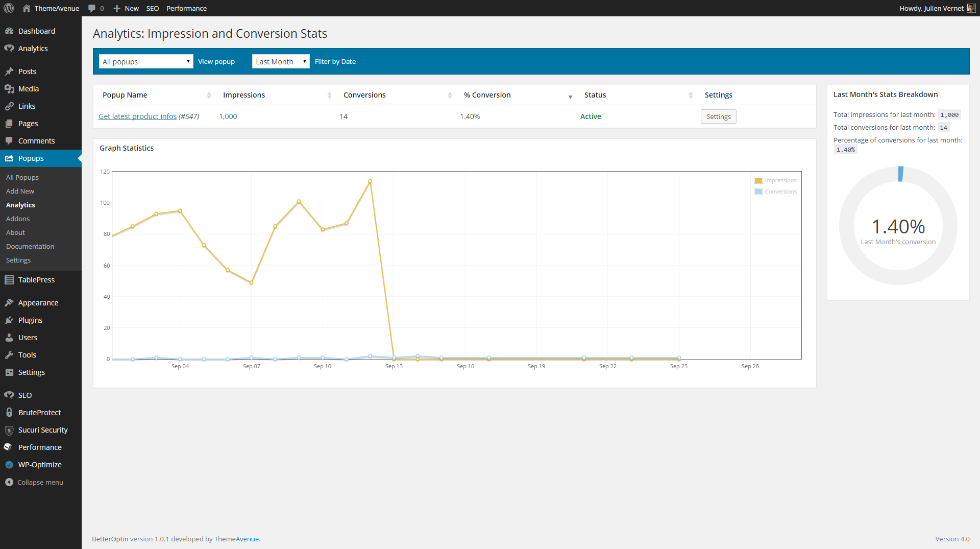This screenshot has width=980, height=549.
Task: Toggle Impressions series in graph legend
Action: pos(775,180)
